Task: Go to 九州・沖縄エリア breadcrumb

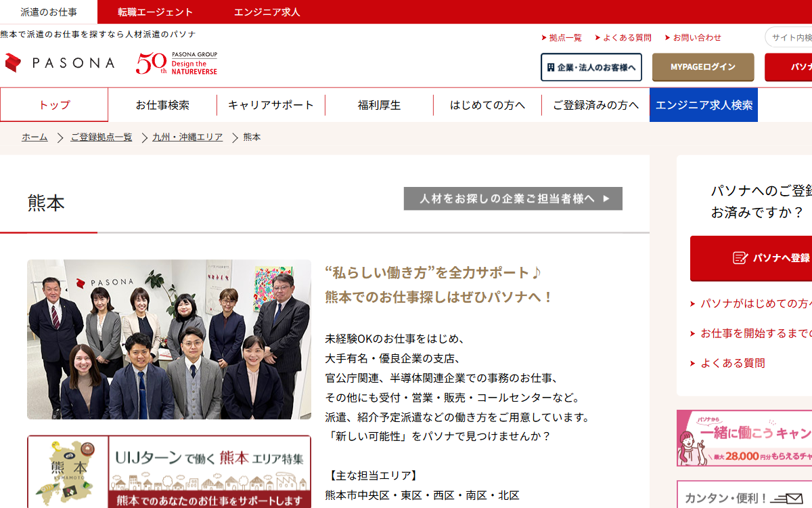Action: click(x=187, y=137)
